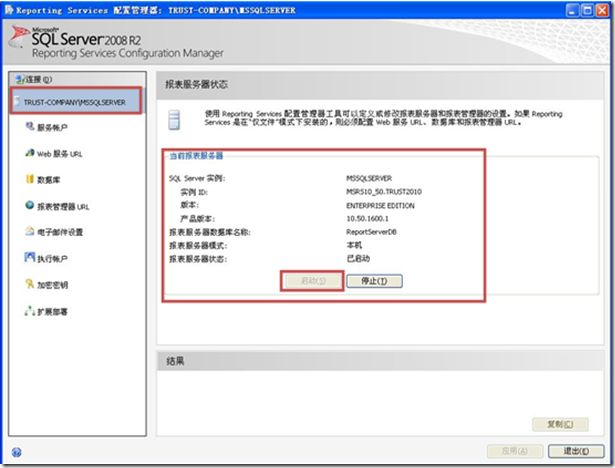The height and width of the screenshot is (468, 615).
Task: Click the 报表服务器状态 page heading
Action: coord(196,84)
